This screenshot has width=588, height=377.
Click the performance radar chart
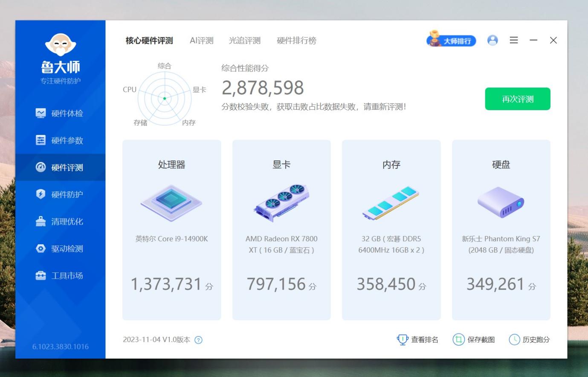(x=165, y=98)
